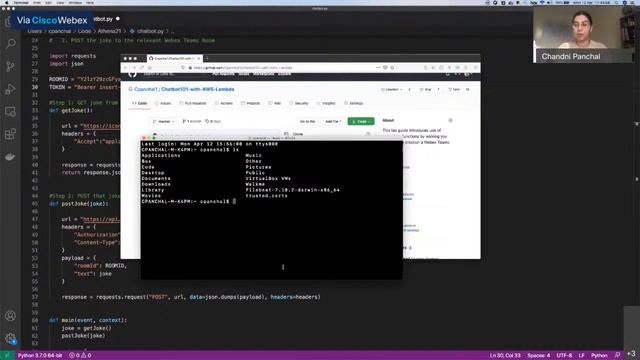Open Manage gear in VS Code sidebar
Screen dimensions: 640x360
coord(11,338)
